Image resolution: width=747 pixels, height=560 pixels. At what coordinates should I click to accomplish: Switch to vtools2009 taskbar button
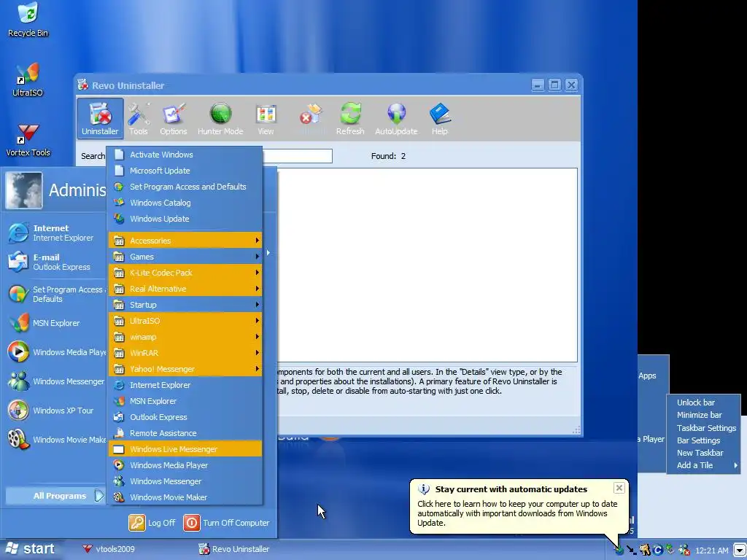[109, 549]
